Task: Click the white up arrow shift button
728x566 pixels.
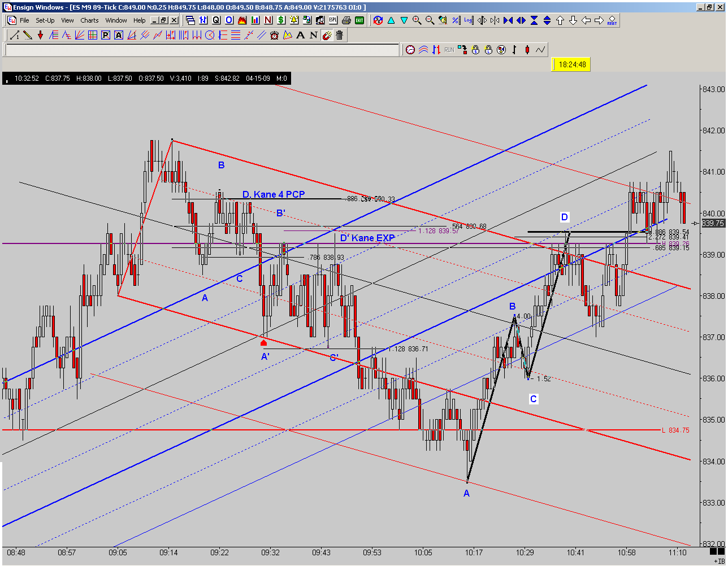Action: [560, 20]
